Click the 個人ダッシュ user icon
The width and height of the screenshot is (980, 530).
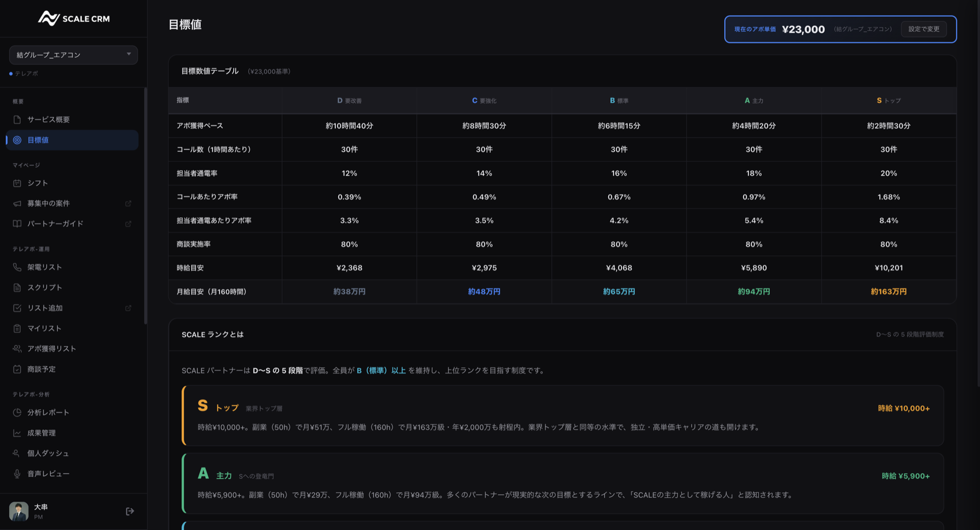tap(17, 453)
